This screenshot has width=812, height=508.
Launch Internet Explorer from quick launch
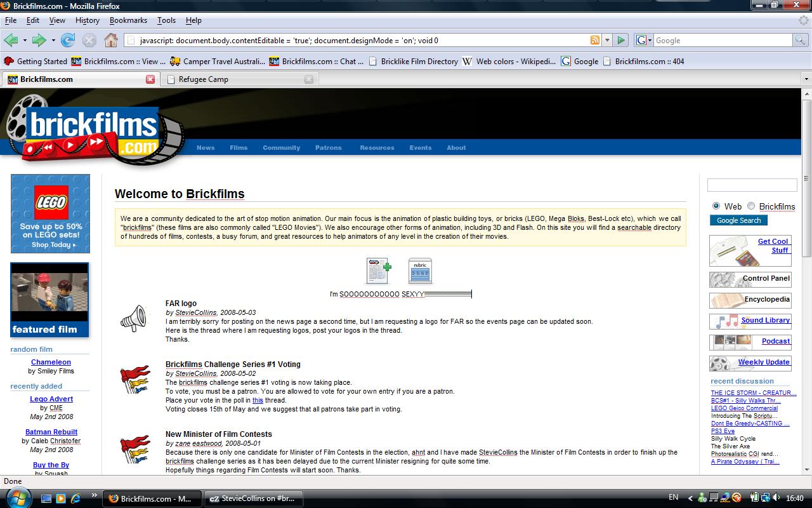[x=75, y=498]
